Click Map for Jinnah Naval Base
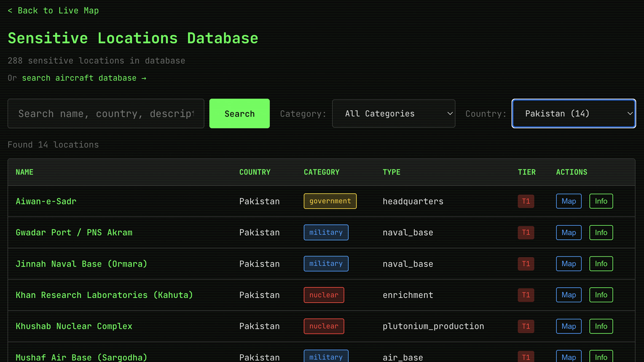Viewport: 644px width, 362px height. [569, 264]
